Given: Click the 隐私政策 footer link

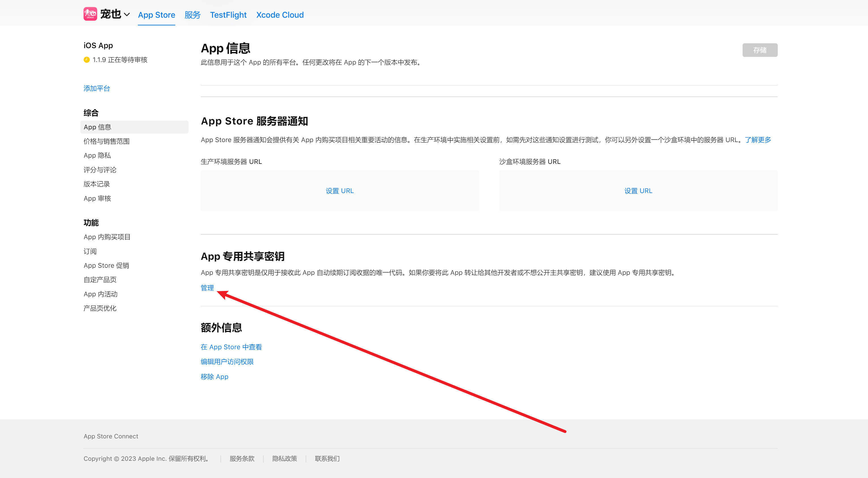Looking at the screenshot, I should pos(285,459).
